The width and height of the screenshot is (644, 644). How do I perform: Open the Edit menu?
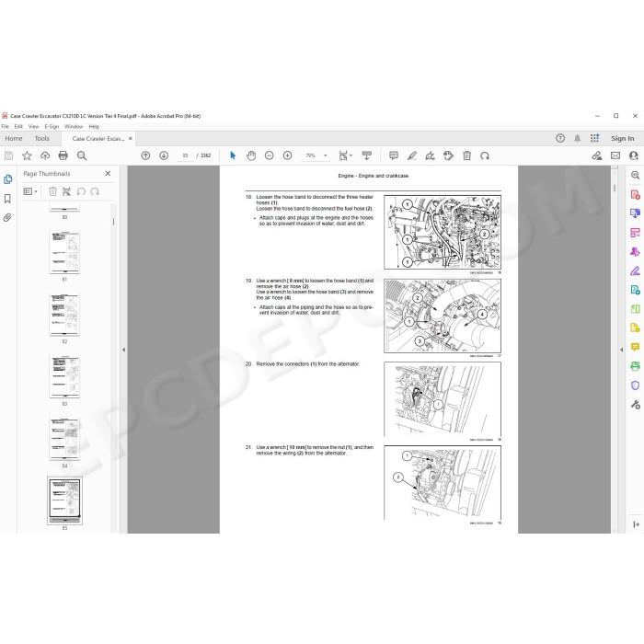coord(18,127)
